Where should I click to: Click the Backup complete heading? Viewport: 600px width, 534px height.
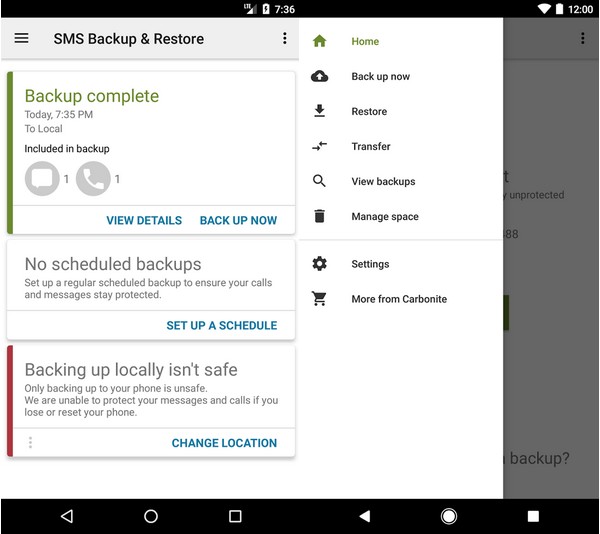[92, 96]
